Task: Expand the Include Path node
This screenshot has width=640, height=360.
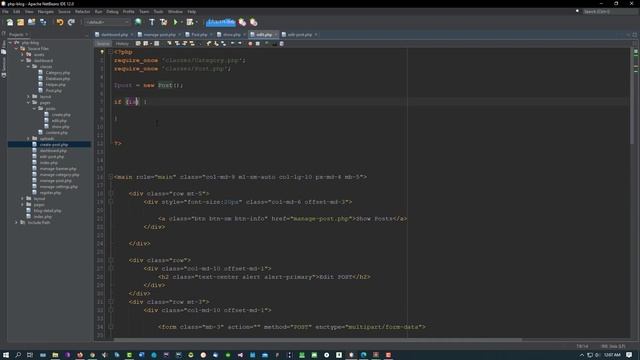Action: pyautogui.click(x=17, y=222)
